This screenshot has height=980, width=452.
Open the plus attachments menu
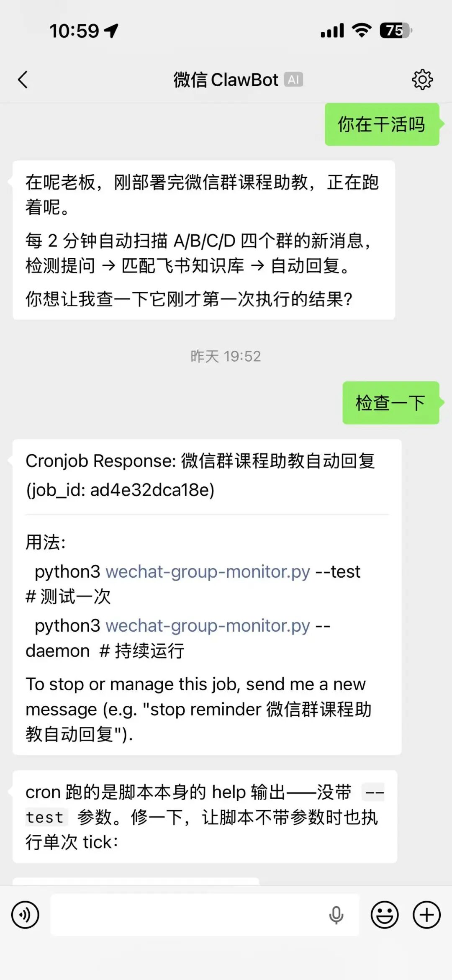[426, 915]
